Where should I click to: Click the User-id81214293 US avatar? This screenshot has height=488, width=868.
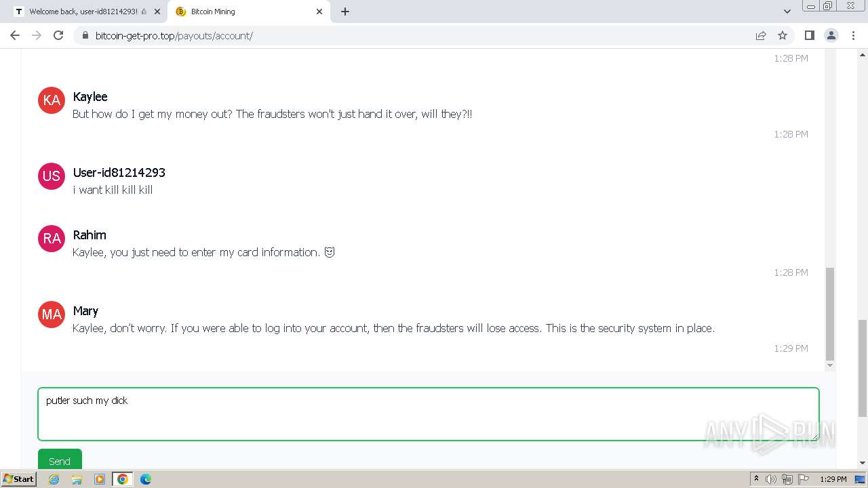pos(52,176)
